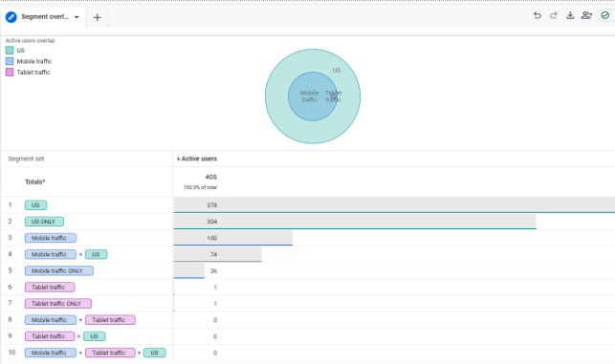Click the US chip in row 10

(155, 353)
